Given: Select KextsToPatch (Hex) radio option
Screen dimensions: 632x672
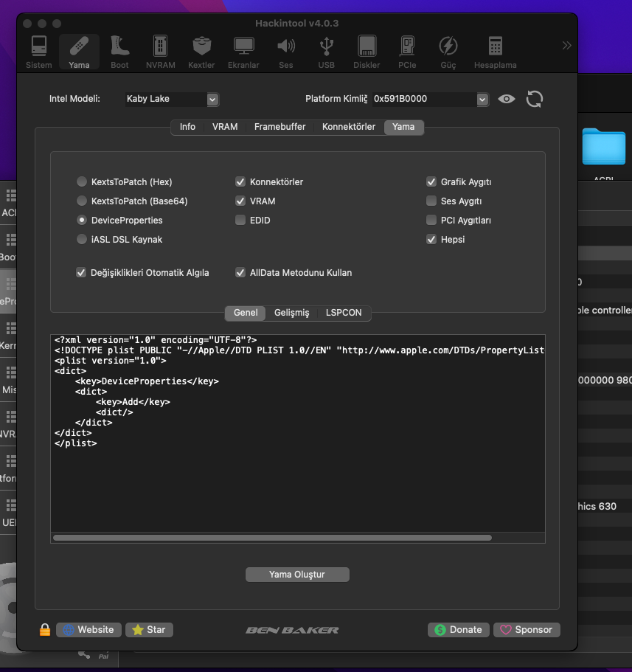Looking at the screenshot, I should point(81,181).
